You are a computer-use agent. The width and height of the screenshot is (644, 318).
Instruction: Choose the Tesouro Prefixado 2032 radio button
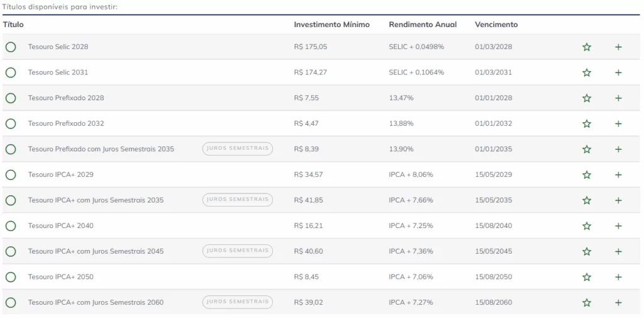(11, 124)
